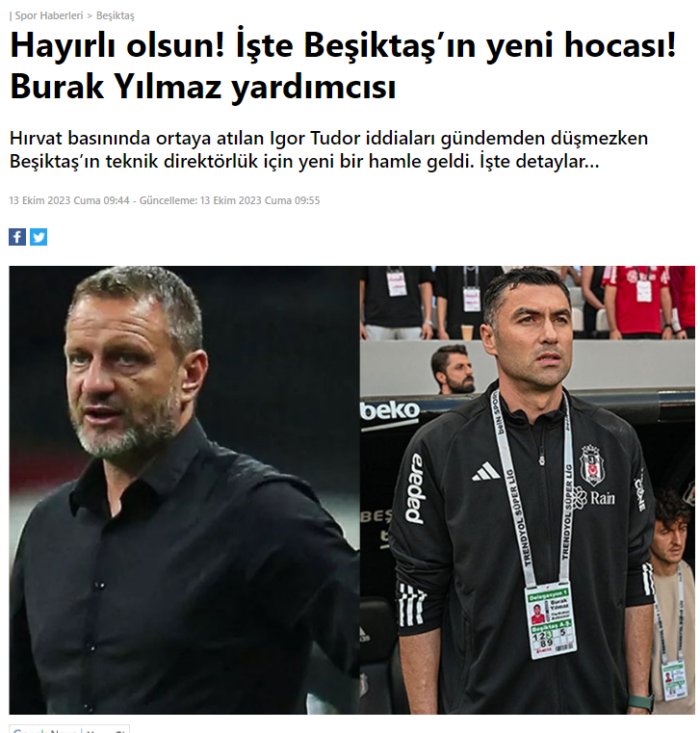Open the photo of Burak Yılmaz in tracksuit
The image size is (700, 733).
tap(527, 490)
